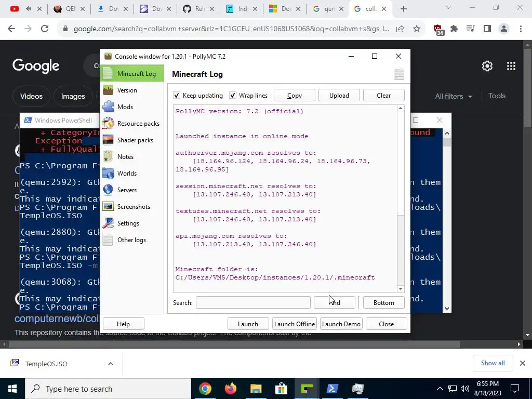Copy the Minecraft log
532x399 pixels.
[x=295, y=96]
